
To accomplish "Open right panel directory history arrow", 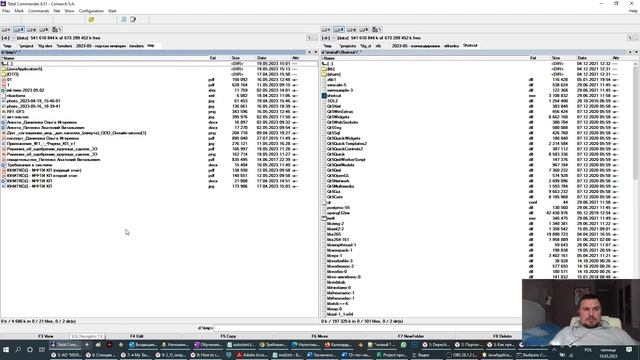I will [636, 52].
